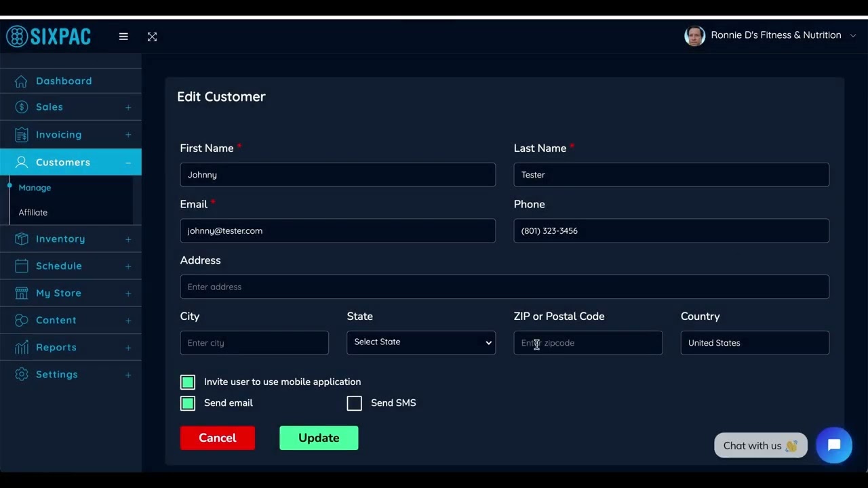Expand Schedule submenu plus sign

click(128, 266)
